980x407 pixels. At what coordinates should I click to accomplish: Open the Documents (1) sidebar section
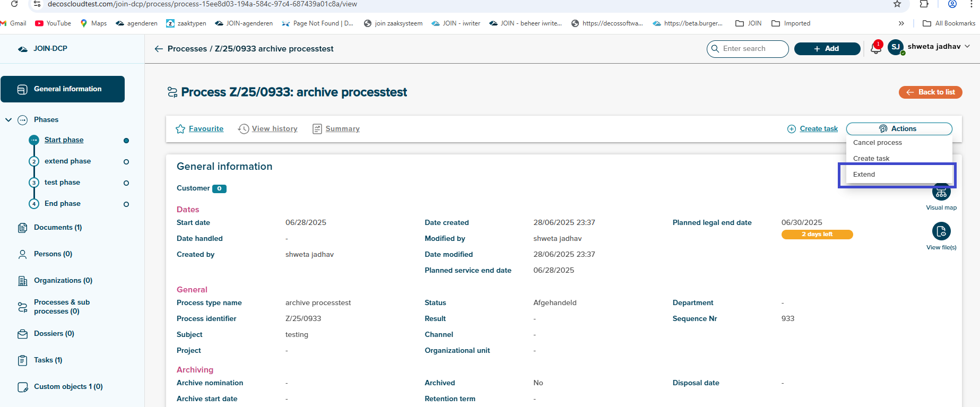click(57, 227)
